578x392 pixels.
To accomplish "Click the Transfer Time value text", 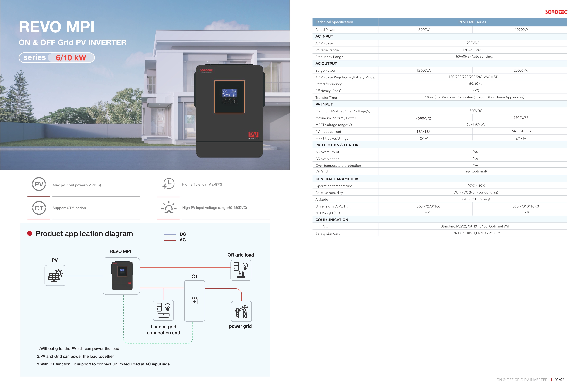I will tap(475, 97).
